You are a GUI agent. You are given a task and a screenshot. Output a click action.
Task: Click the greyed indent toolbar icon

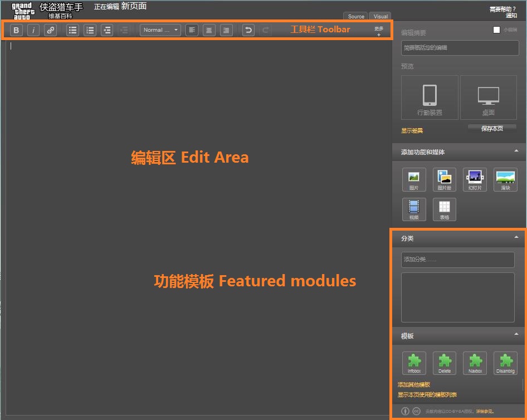[124, 30]
